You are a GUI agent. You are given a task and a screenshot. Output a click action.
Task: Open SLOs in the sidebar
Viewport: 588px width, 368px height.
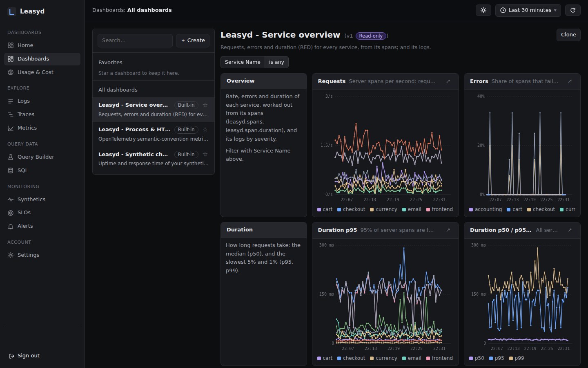[x=42, y=213]
